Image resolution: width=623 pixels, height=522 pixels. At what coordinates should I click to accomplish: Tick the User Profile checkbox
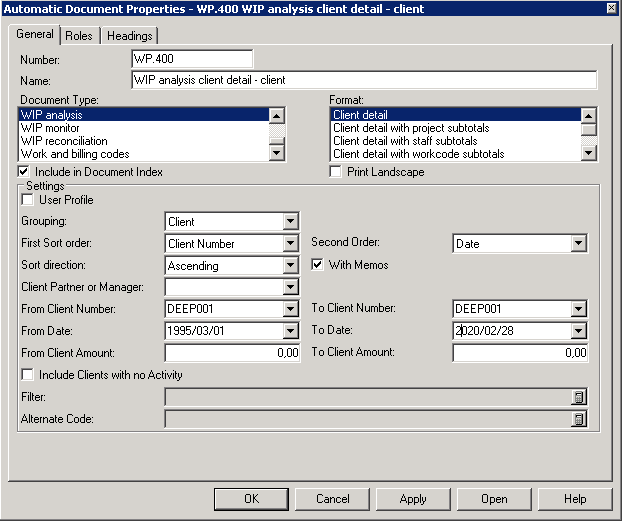(x=27, y=200)
